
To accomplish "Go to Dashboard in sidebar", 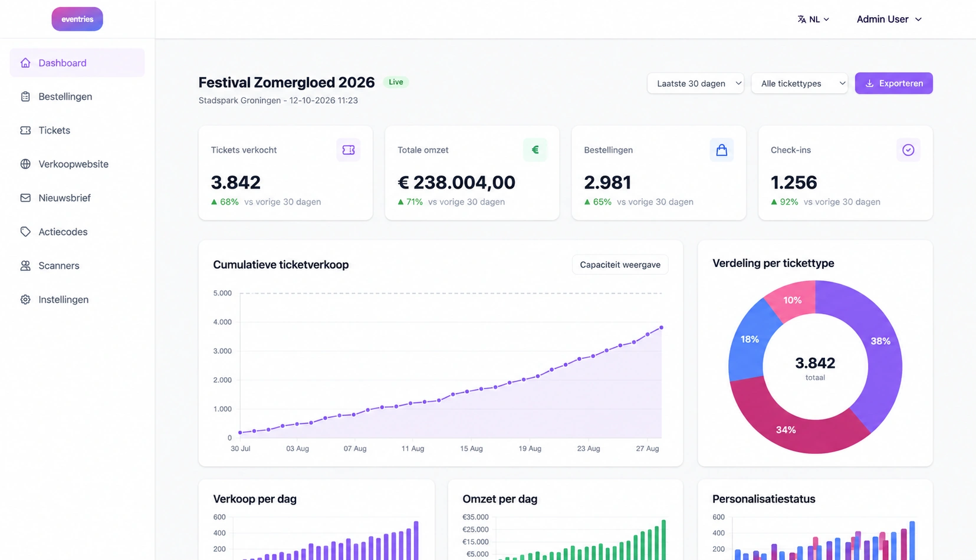I will tap(77, 62).
